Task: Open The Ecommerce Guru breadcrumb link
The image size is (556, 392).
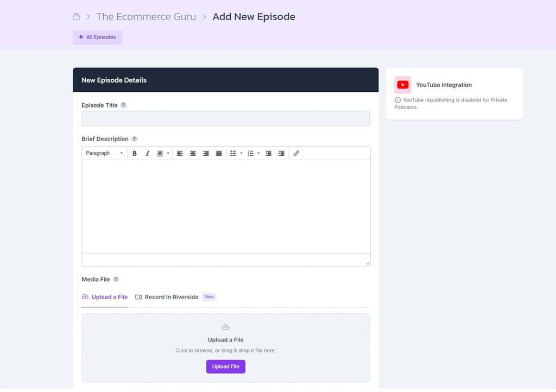Action: [x=146, y=17]
